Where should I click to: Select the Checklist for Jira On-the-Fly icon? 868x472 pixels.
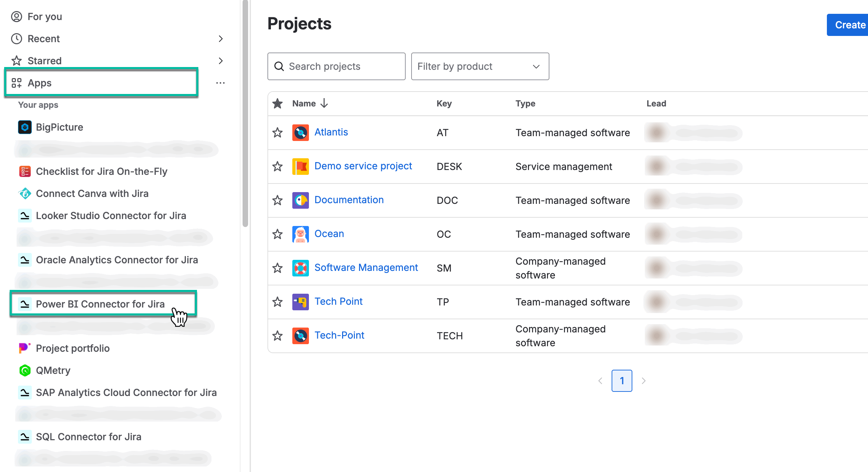pyautogui.click(x=24, y=171)
